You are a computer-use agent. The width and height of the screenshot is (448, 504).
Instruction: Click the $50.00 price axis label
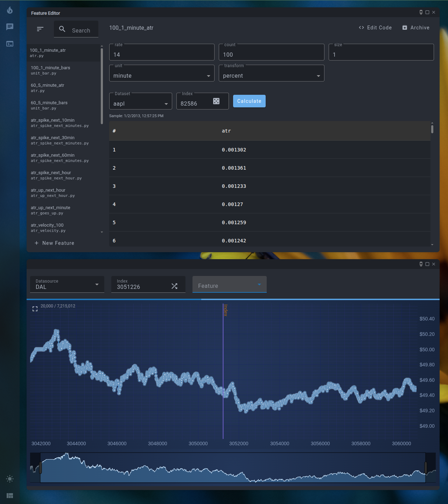tap(427, 349)
